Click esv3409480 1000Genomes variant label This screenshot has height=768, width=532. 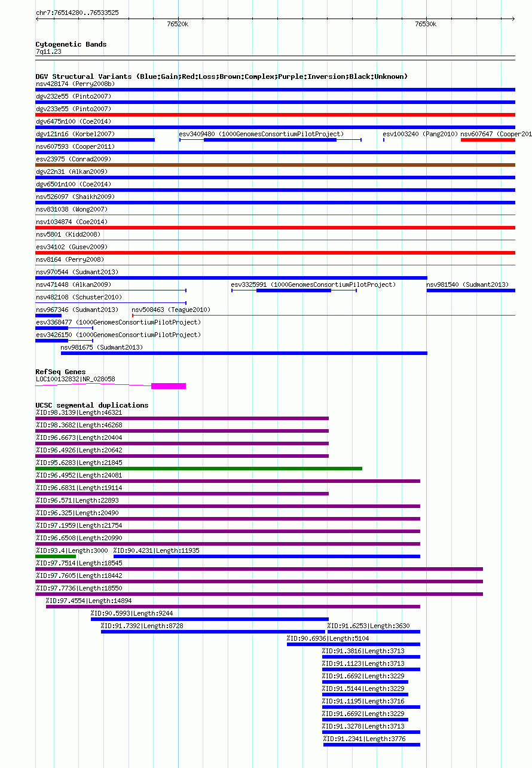tap(261, 134)
